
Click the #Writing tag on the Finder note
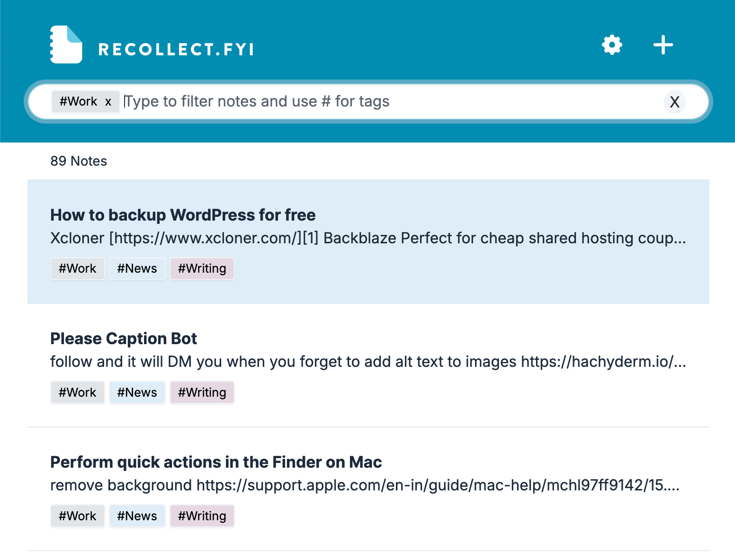pos(202,516)
